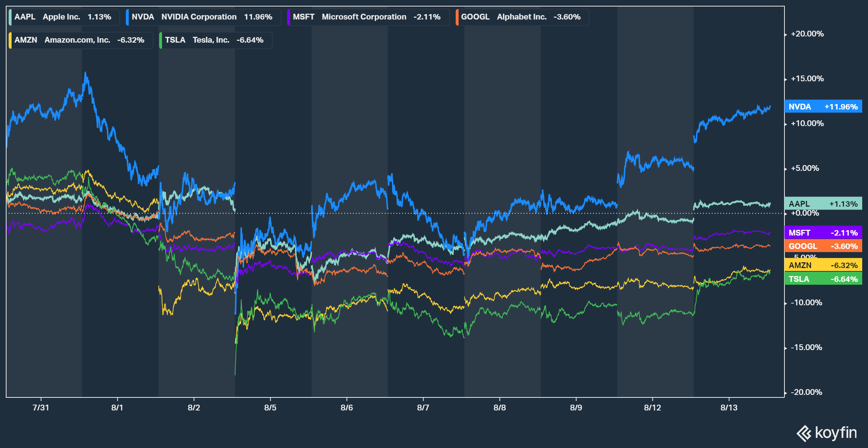Click the -15.00% y-axis label

point(807,348)
